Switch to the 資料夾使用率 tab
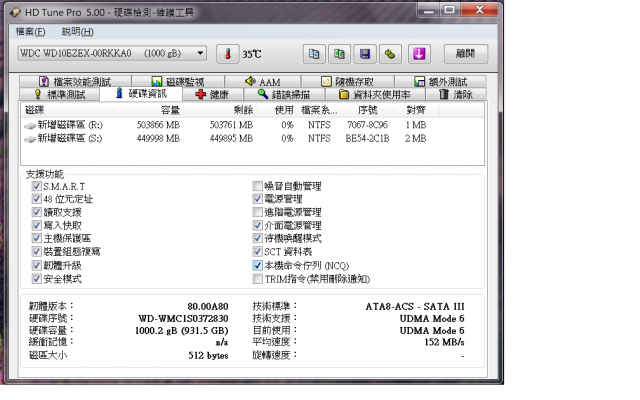The width and height of the screenshot is (640, 400). tap(375, 95)
